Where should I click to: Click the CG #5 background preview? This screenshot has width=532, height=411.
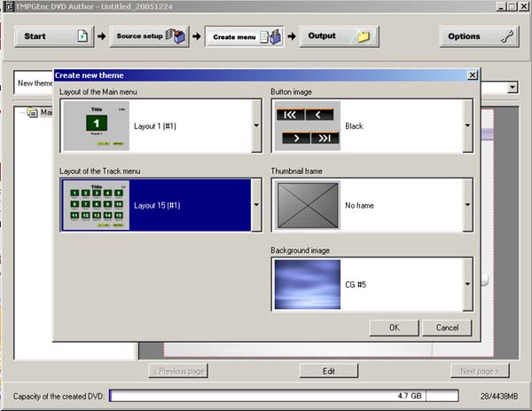[x=308, y=284]
